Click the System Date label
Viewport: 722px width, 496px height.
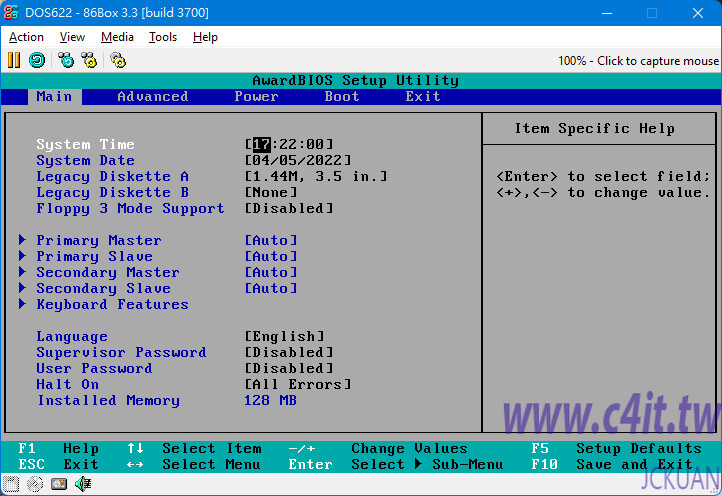coord(86,160)
